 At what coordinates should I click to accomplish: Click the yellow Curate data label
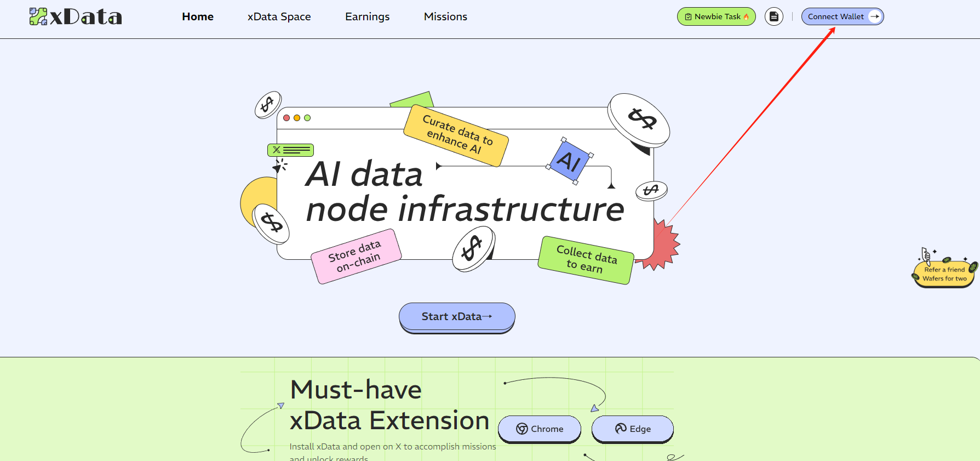pyautogui.click(x=456, y=135)
